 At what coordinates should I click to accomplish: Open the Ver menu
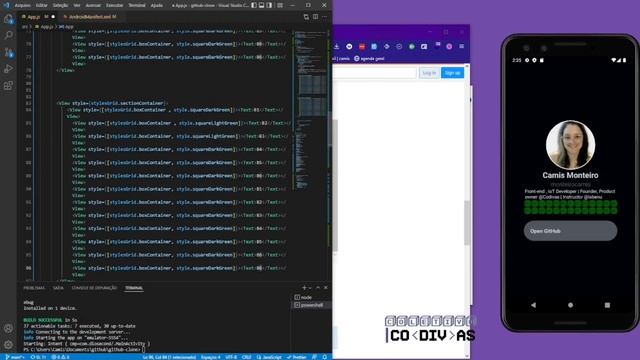pyautogui.click(x=77, y=5)
